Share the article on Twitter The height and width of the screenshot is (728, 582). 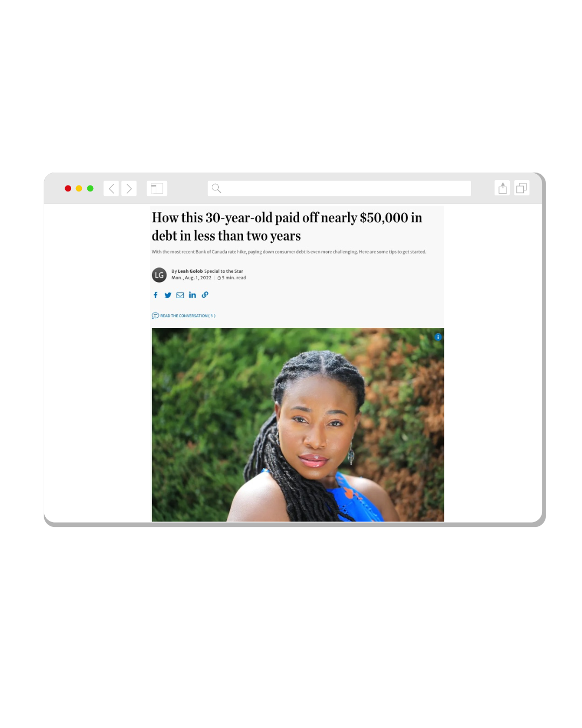click(168, 295)
